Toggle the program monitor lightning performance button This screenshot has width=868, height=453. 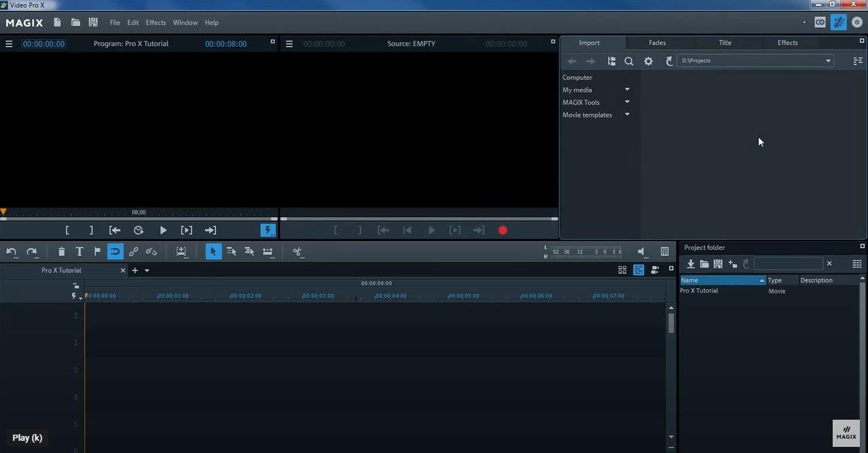[268, 230]
